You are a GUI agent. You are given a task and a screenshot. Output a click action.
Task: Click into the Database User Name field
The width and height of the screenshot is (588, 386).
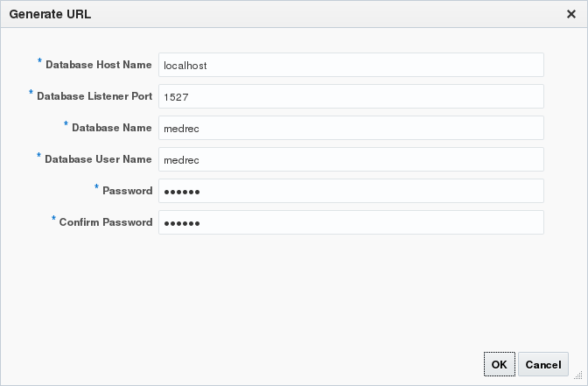coord(351,159)
